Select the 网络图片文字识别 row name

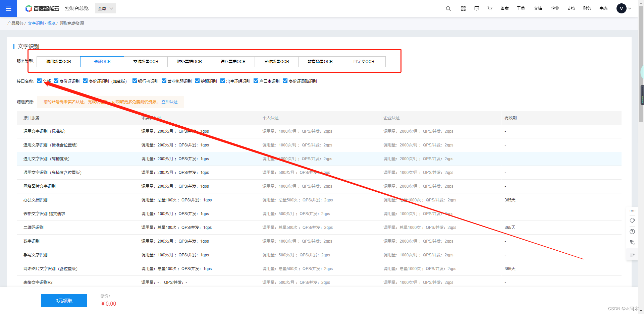(39, 186)
